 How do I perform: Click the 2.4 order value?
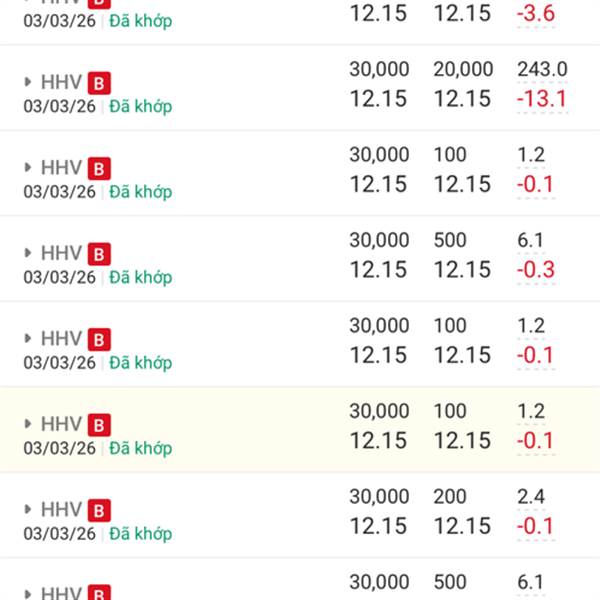[531, 497]
